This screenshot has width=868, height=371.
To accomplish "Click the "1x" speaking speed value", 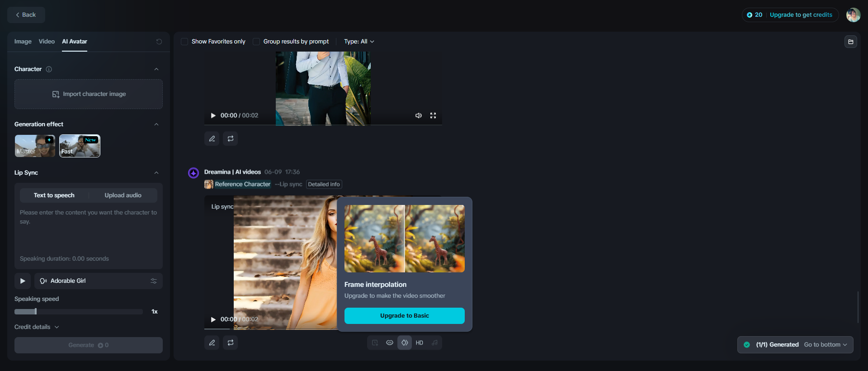I will [x=155, y=312].
